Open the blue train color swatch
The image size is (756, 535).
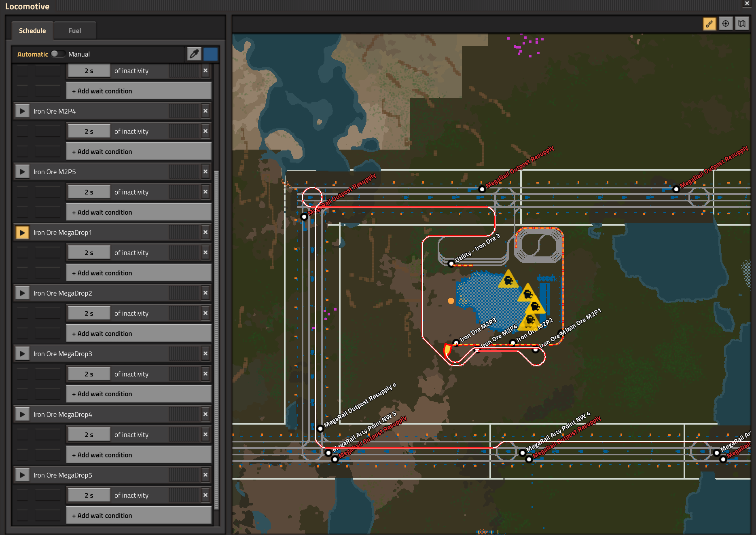click(210, 54)
